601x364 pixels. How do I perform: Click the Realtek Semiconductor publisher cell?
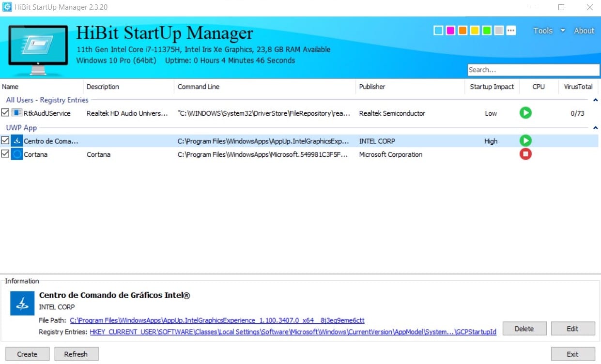click(392, 113)
